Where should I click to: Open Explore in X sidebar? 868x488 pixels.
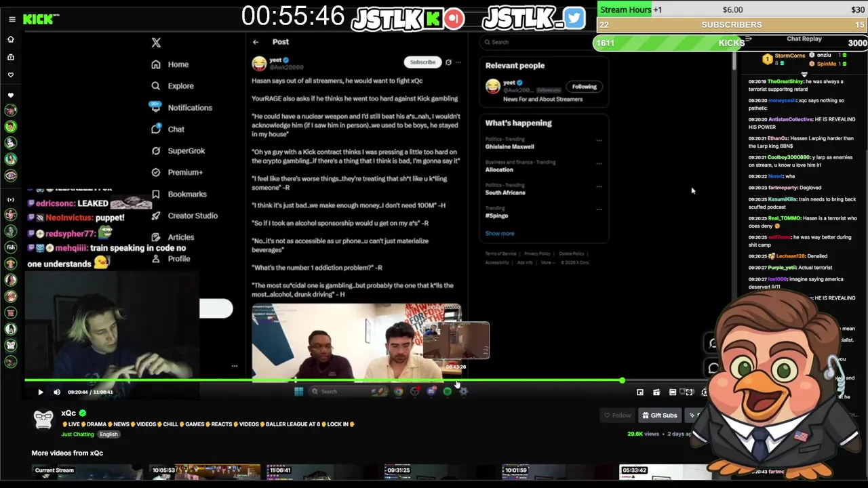pos(173,86)
